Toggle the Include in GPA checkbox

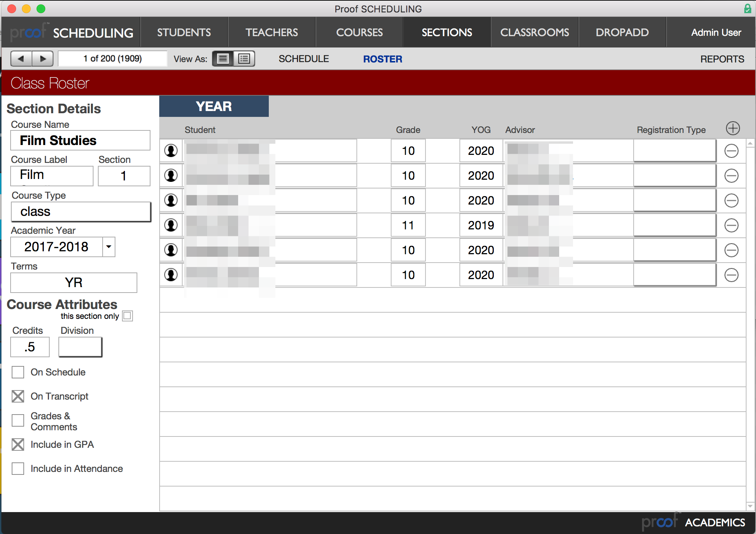click(x=18, y=445)
